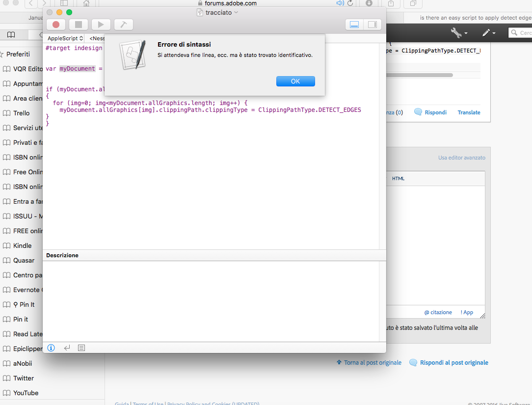Open the aNobii bookmark
The image size is (532, 405).
(17, 363)
